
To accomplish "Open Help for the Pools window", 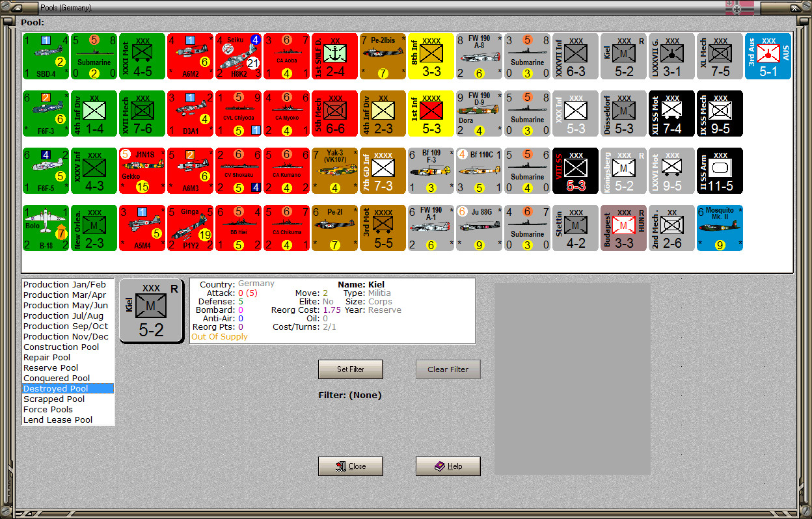I will (448, 466).
